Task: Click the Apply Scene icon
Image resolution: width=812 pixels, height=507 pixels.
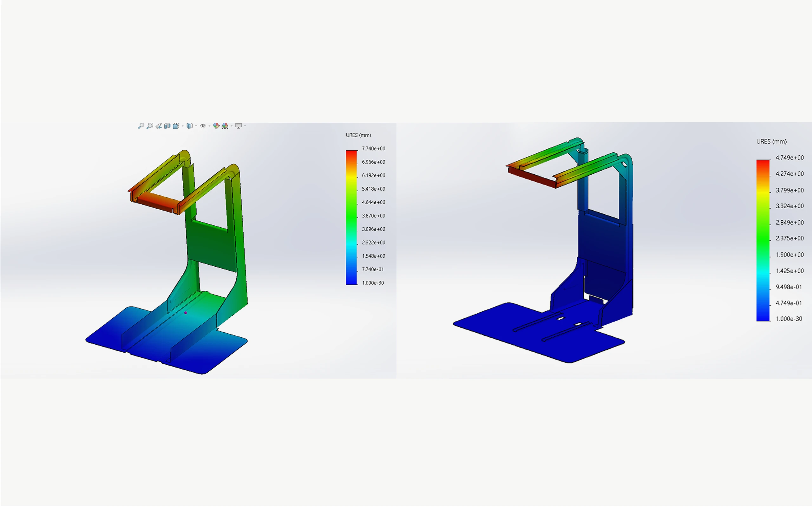Action: [225, 126]
